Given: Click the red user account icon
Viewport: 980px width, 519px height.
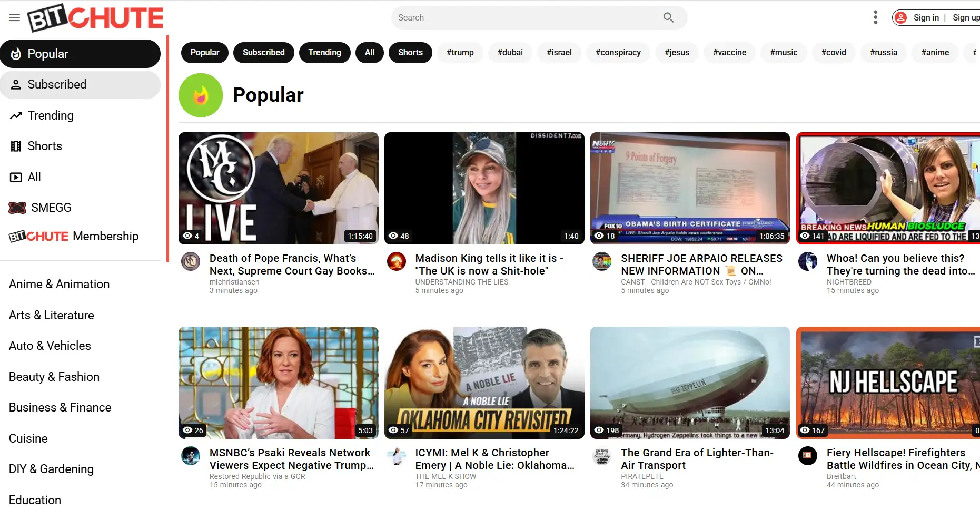Looking at the screenshot, I should 901,17.
